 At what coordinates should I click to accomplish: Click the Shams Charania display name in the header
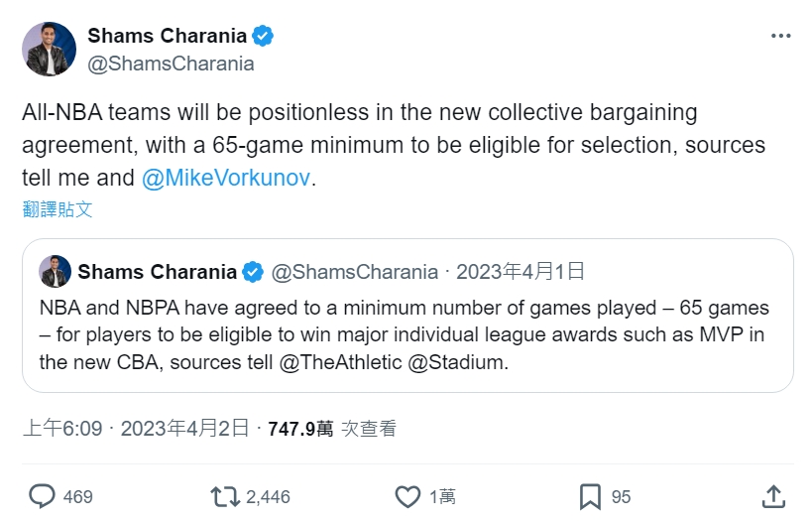click(x=167, y=37)
